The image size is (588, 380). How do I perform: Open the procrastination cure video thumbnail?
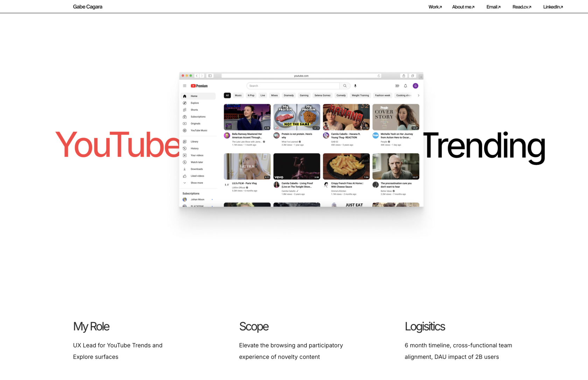[396, 166]
